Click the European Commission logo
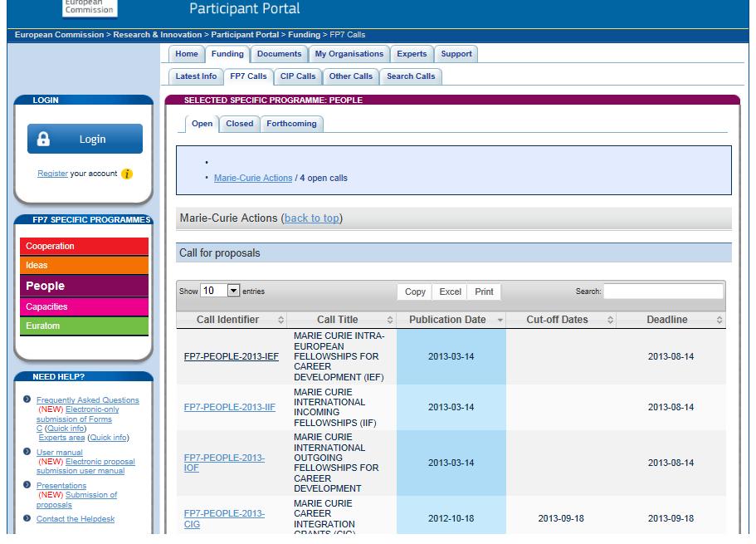 point(90,7)
